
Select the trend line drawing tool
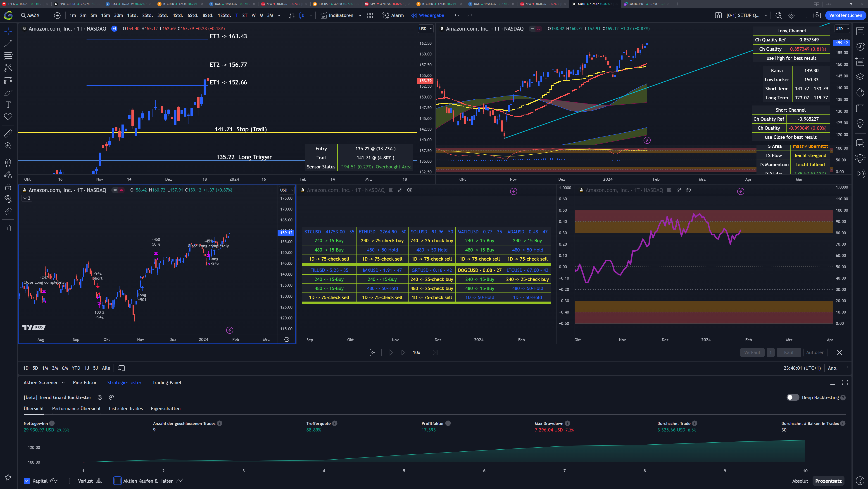8,43
